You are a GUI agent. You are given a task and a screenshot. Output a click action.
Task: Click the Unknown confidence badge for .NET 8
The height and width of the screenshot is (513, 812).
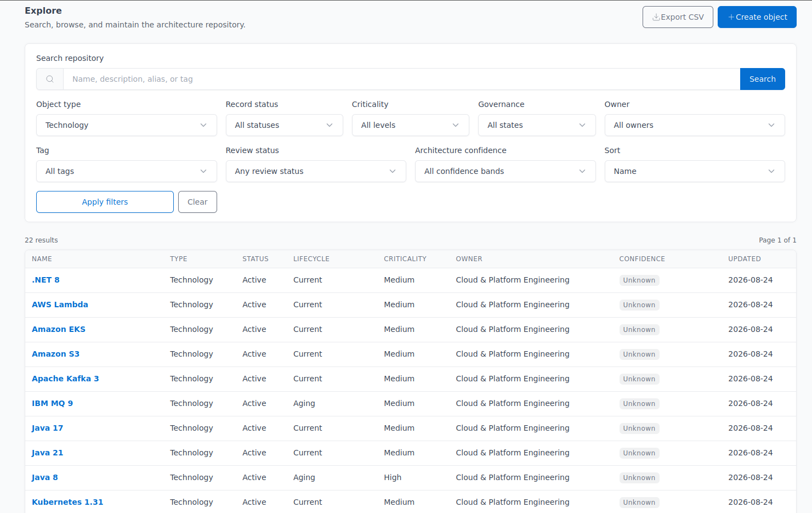[639, 280]
